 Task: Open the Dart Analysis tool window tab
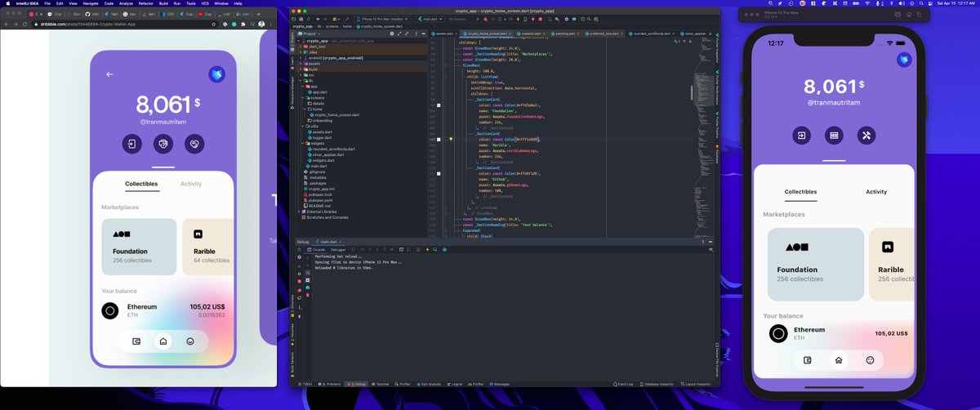point(428,383)
